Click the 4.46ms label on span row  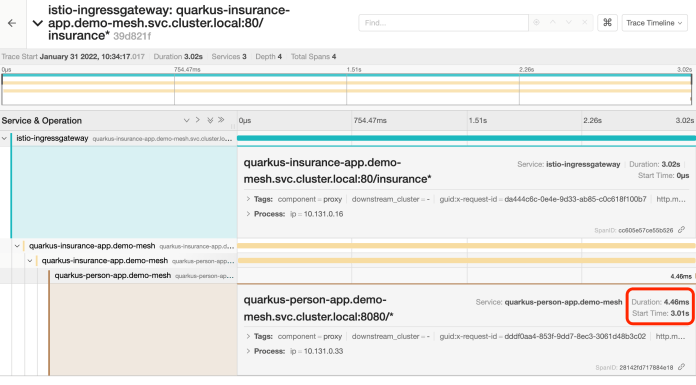pos(681,276)
